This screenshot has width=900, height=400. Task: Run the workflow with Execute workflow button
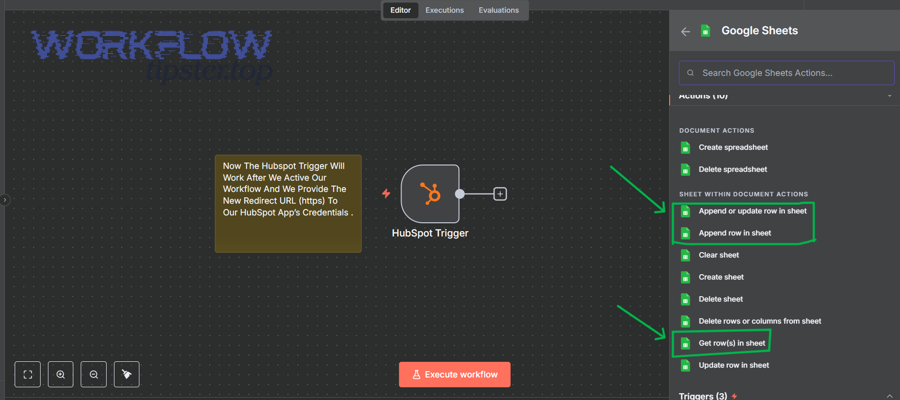455,375
